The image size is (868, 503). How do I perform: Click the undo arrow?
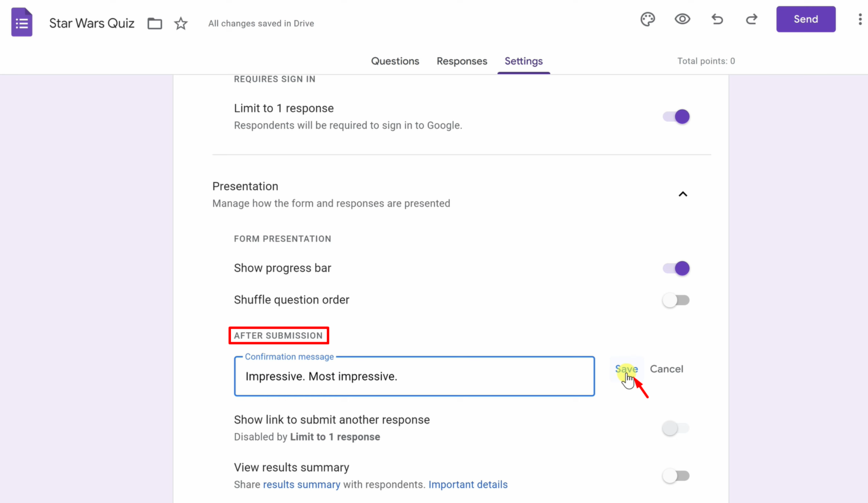[x=717, y=19]
